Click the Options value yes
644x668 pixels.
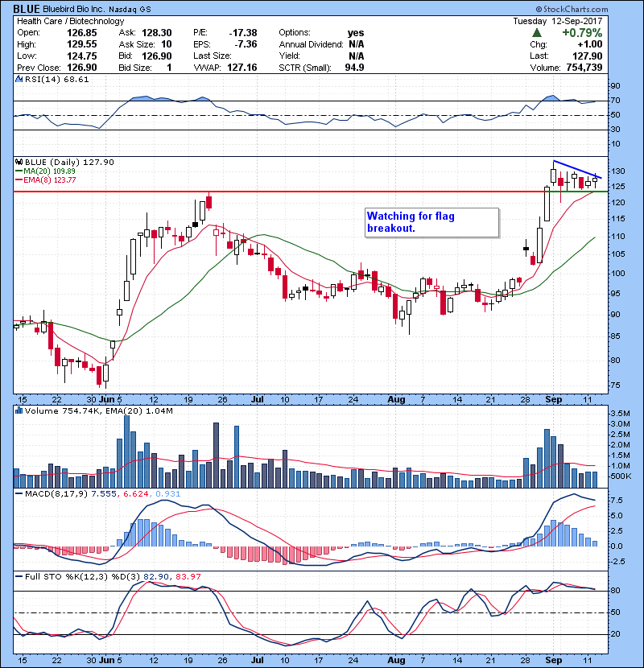356,33
